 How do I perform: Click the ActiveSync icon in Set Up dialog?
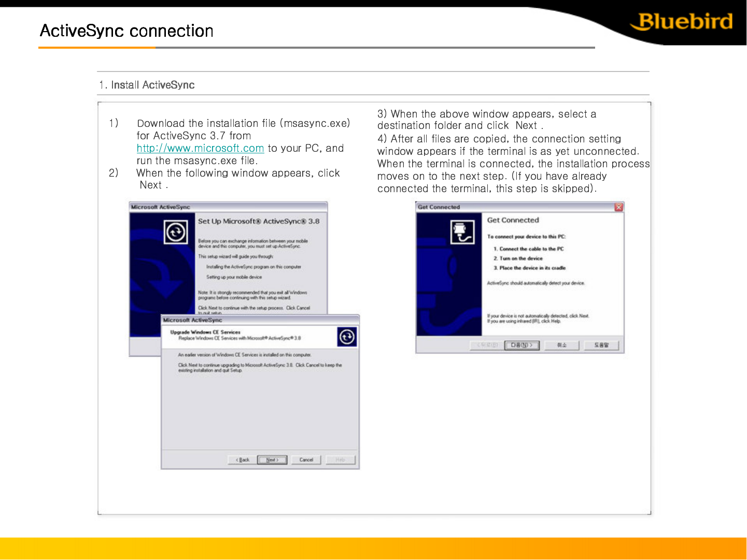point(176,232)
